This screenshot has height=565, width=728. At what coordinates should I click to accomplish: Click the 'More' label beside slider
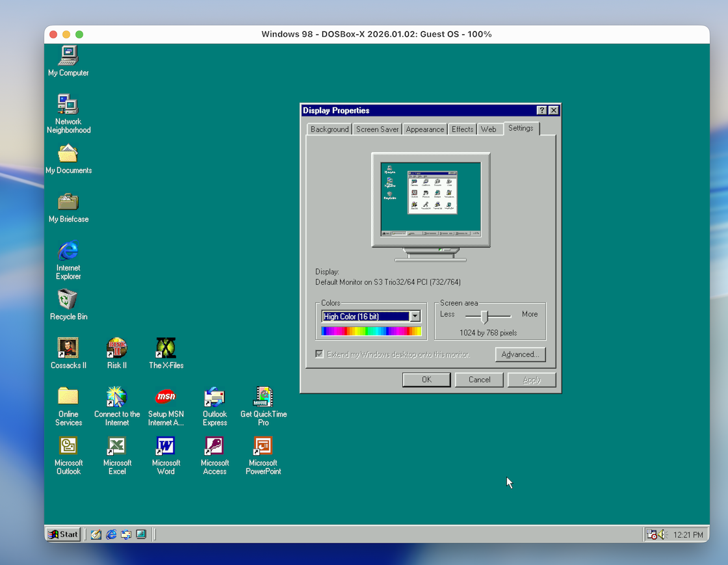pos(529,314)
